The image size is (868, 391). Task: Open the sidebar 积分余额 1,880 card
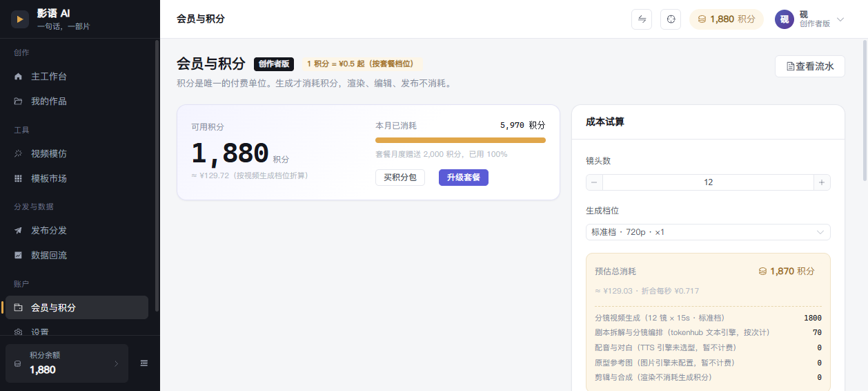[67, 363]
